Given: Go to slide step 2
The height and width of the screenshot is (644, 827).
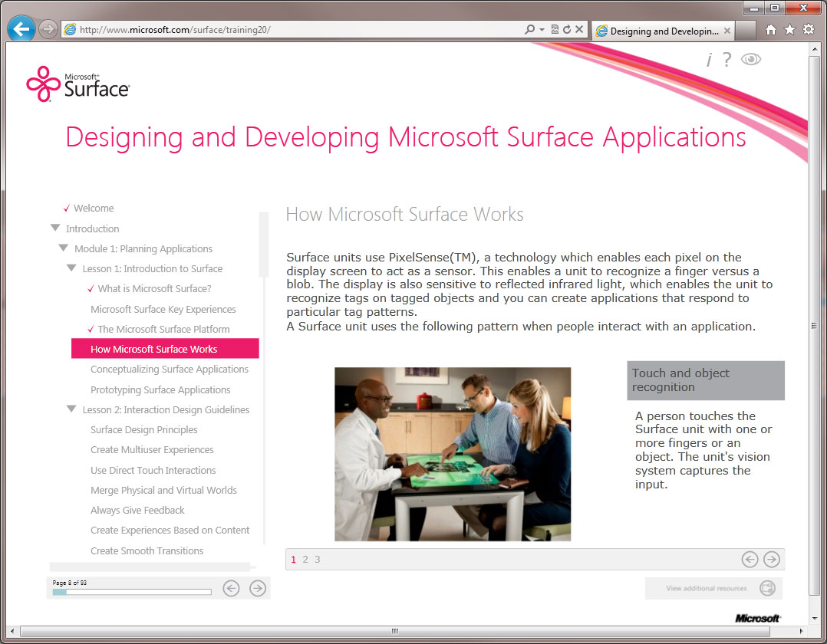Looking at the screenshot, I should point(305,560).
